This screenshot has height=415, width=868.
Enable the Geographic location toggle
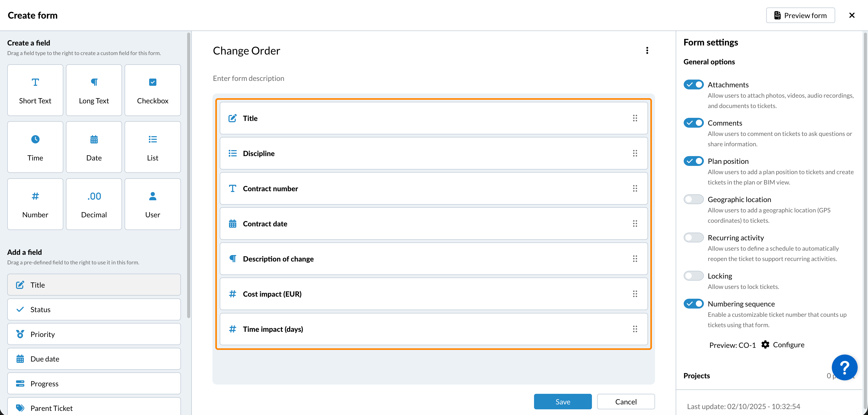click(x=694, y=199)
